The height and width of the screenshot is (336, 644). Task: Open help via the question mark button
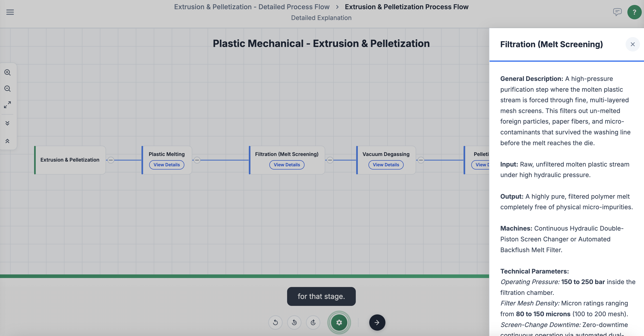pyautogui.click(x=634, y=12)
